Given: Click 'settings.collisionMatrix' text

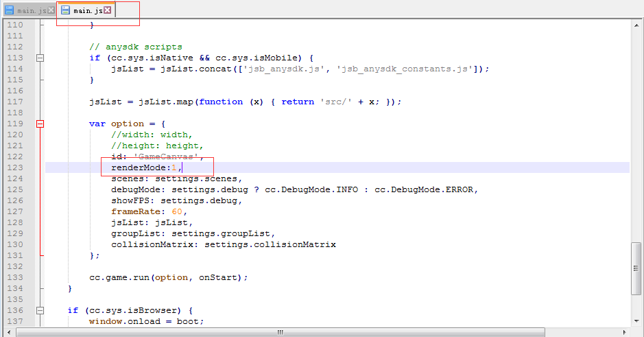Looking at the screenshot, I should click(x=270, y=244).
